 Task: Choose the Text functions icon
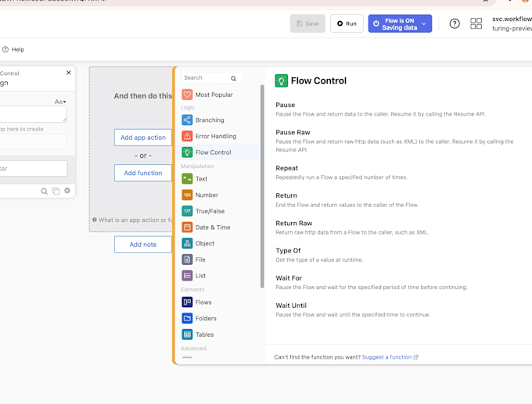coord(187,179)
